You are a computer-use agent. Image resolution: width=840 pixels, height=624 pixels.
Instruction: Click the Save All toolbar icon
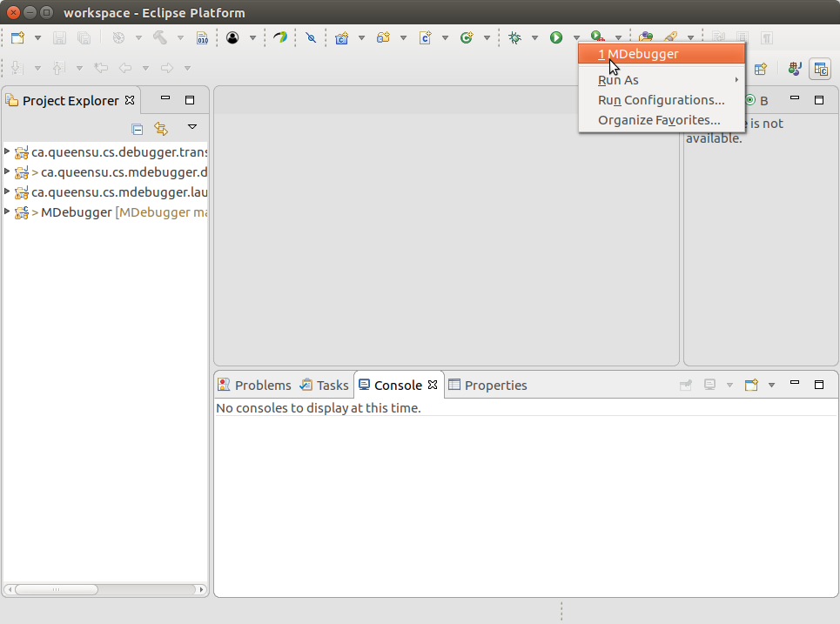pos(84,37)
